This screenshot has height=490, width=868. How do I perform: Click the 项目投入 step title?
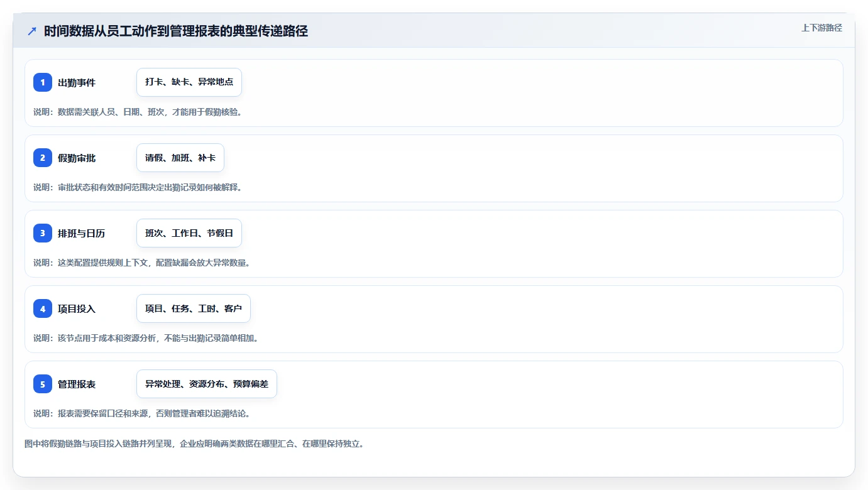click(x=77, y=308)
